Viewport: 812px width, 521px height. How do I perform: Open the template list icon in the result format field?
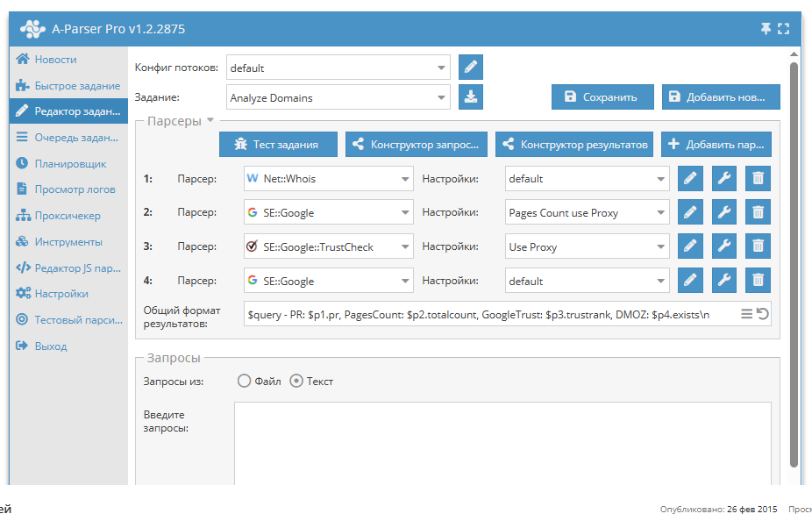coord(746,314)
